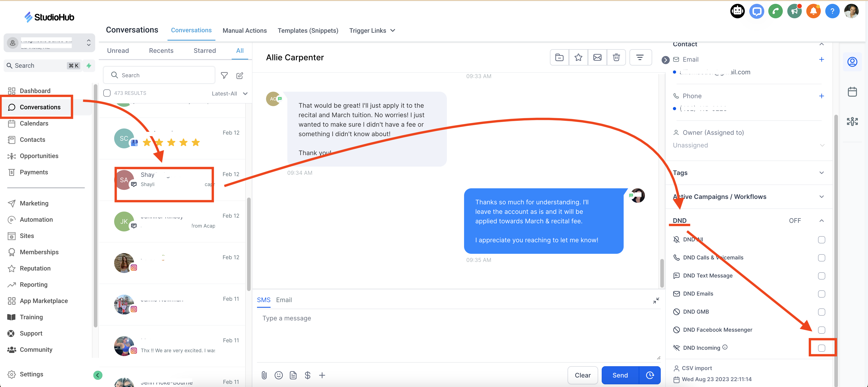Switch composer to the Email tab
The width and height of the screenshot is (868, 387).
[x=284, y=300]
